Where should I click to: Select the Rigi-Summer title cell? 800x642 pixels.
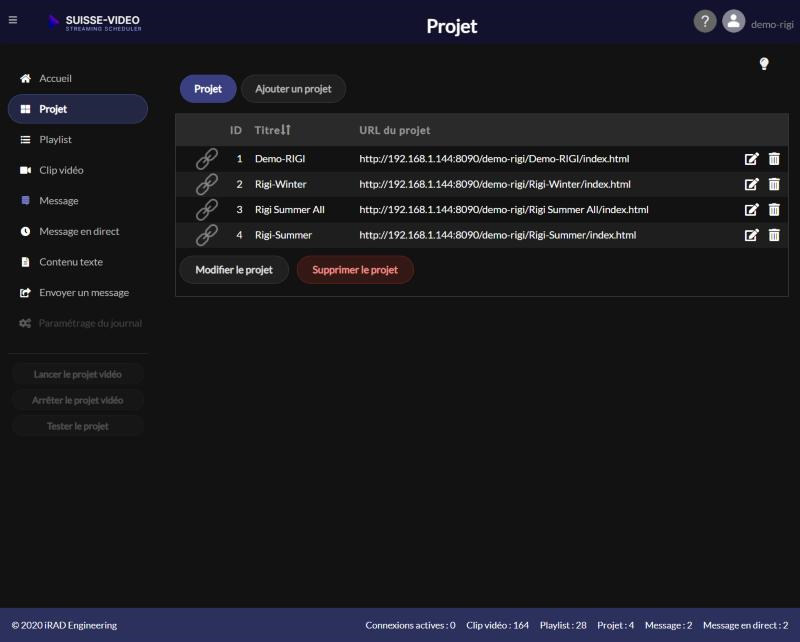click(283, 235)
